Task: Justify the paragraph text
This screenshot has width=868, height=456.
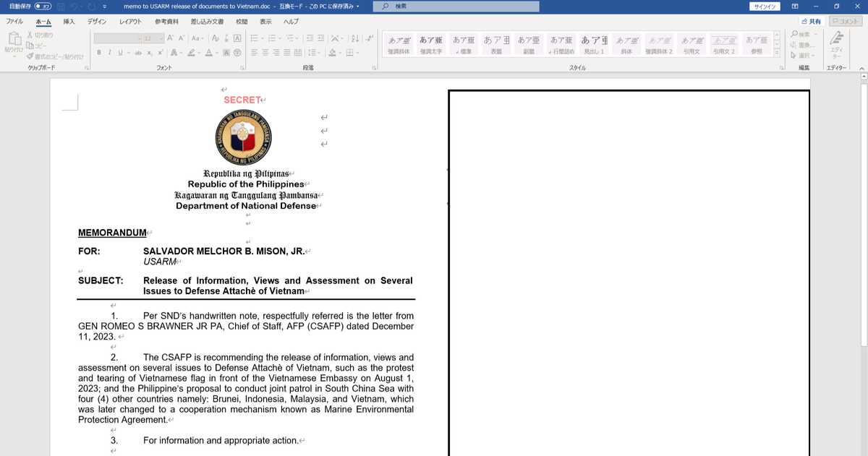Action: (286, 53)
